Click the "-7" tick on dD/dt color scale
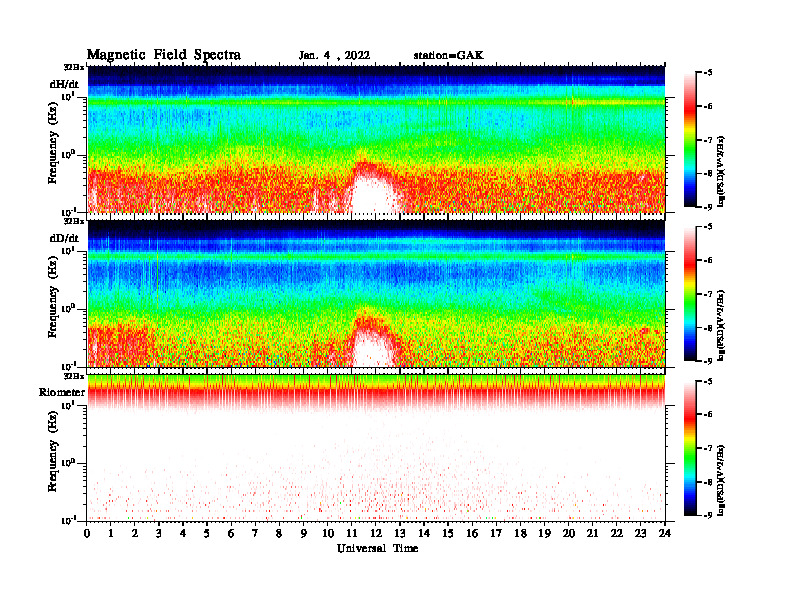 pyautogui.click(x=707, y=294)
